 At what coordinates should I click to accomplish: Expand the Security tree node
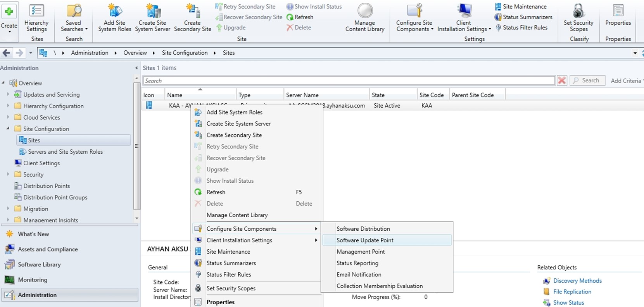coord(8,174)
